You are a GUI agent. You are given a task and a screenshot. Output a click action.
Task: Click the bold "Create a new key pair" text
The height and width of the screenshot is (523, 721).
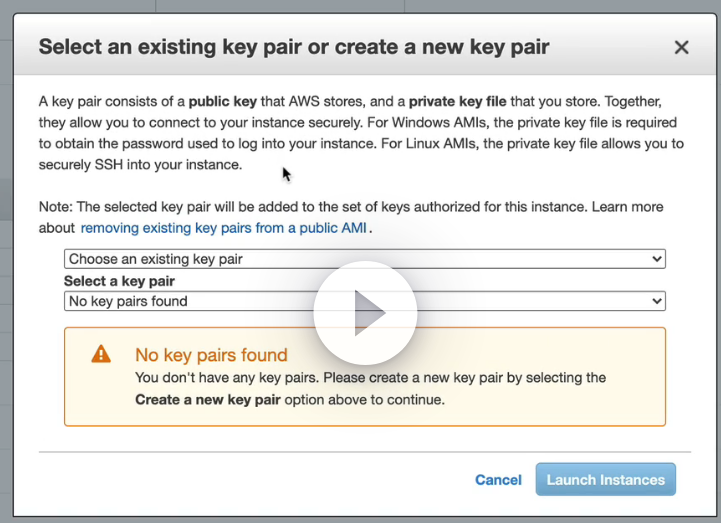coord(208,400)
